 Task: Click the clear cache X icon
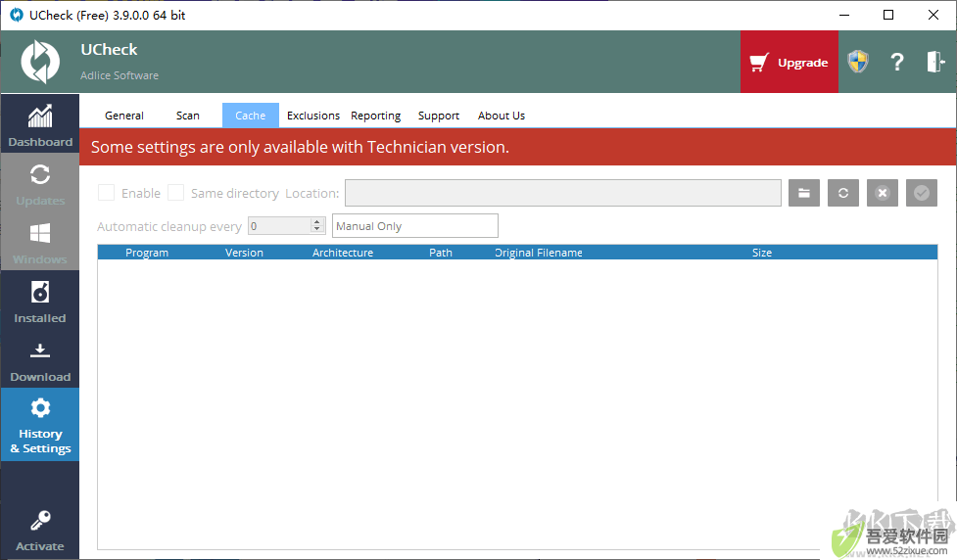click(x=882, y=194)
